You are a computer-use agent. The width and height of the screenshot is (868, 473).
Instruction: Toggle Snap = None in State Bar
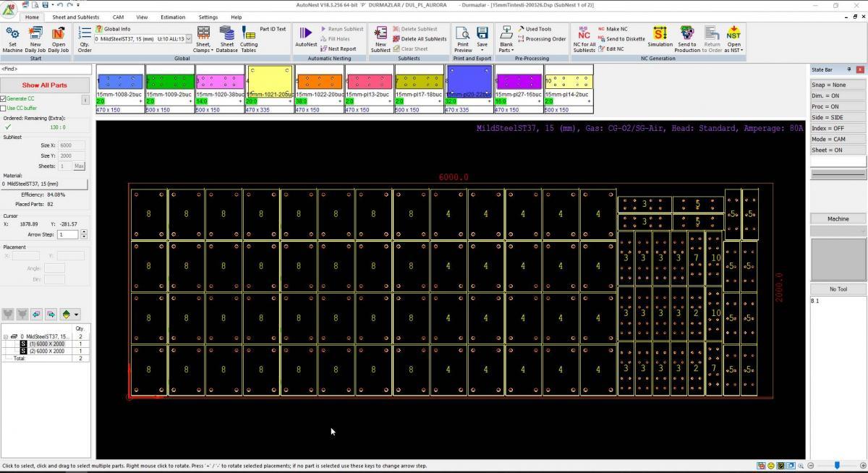click(x=838, y=85)
